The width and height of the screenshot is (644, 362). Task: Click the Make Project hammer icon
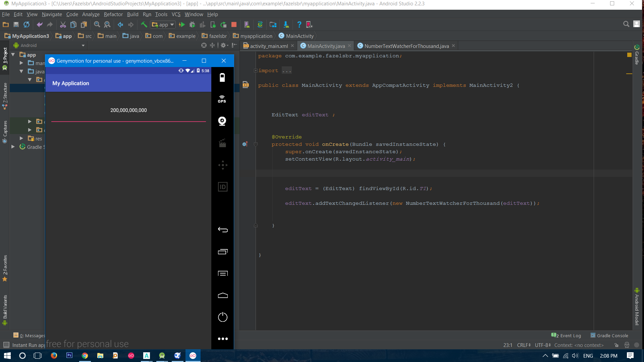tap(144, 24)
